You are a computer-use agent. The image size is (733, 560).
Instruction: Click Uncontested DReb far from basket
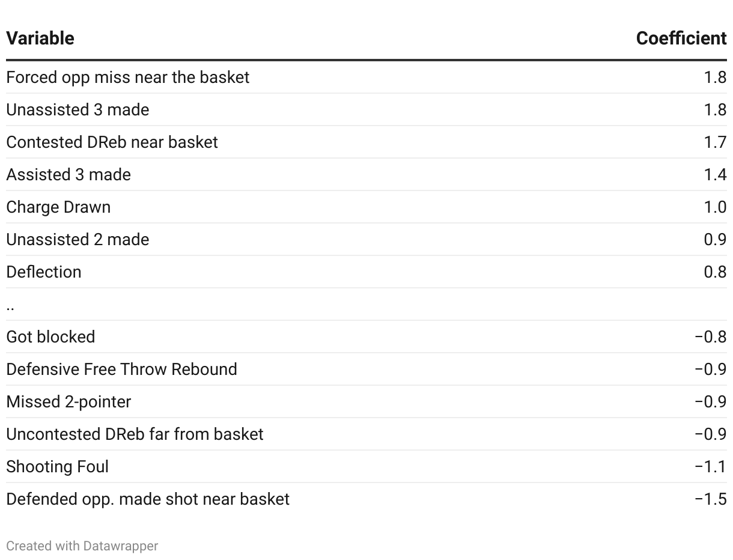(x=135, y=434)
